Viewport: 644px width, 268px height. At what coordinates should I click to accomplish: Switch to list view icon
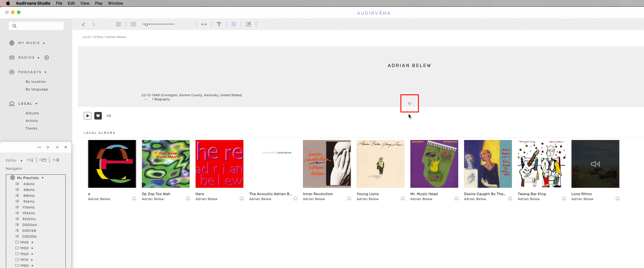pos(133,24)
